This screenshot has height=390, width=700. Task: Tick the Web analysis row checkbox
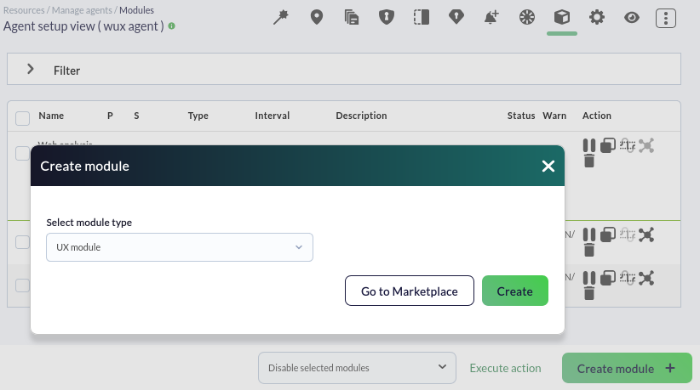pos(22,153)
